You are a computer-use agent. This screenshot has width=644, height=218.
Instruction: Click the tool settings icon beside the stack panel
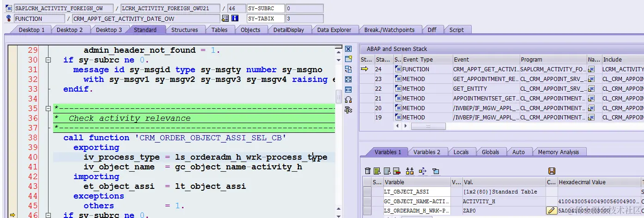point(349,110)
